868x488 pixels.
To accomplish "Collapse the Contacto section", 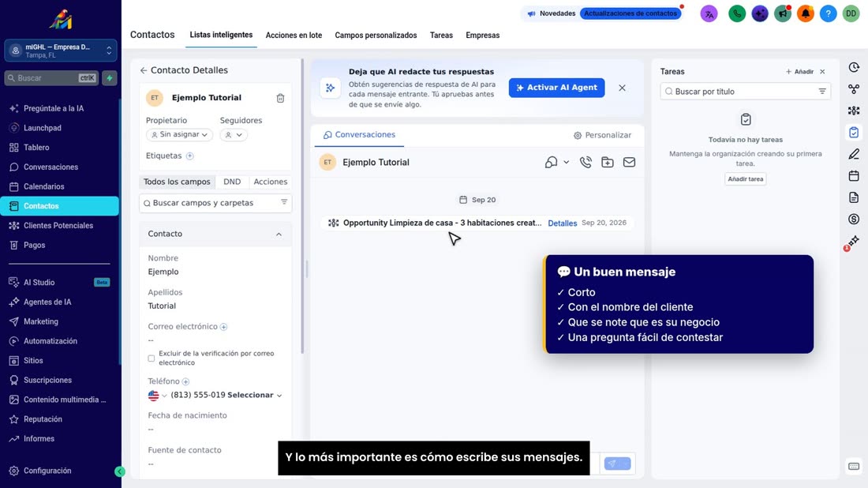I will 279,235.
